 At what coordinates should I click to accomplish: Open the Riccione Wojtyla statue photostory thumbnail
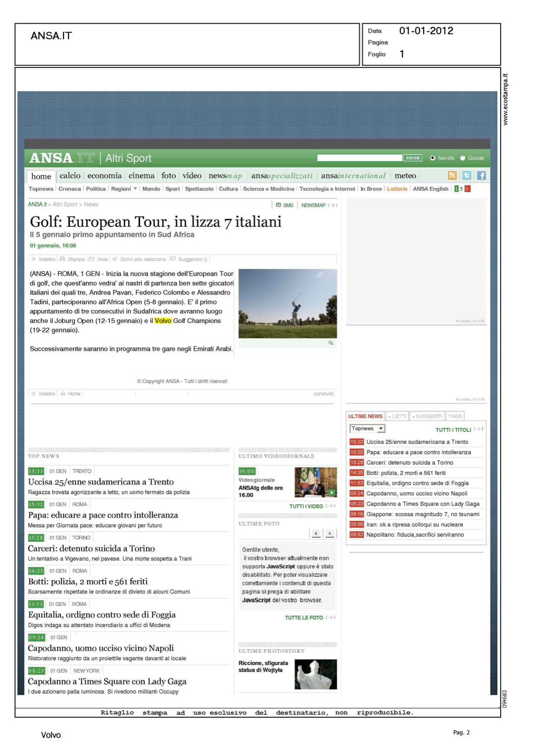[x=316, y=674]
